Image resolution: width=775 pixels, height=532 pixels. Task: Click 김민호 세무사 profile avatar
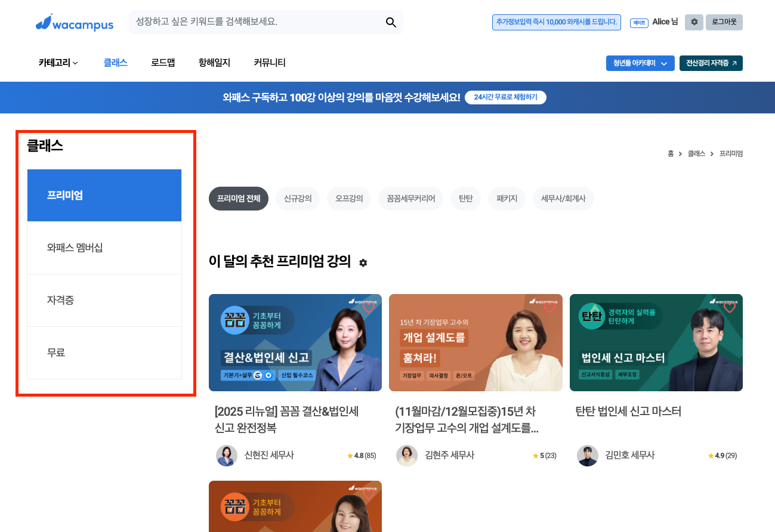(588, 456)
